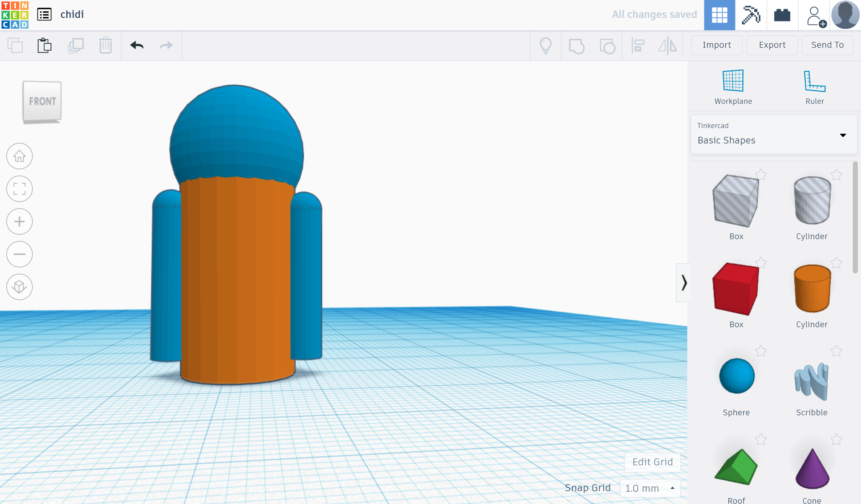Toggle the favorite star on the red Box
Viewport: 861px width, 504px height.
click(x=761, y=263)
